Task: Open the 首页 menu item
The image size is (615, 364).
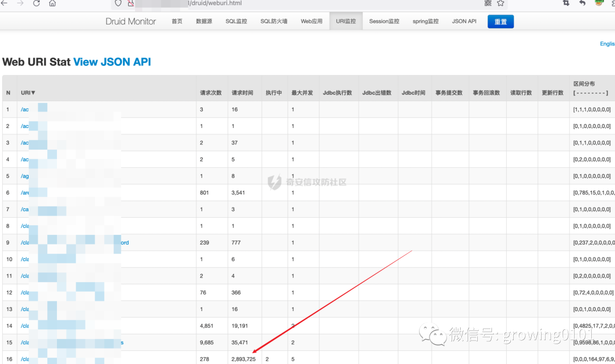Action: coord(177,21)
